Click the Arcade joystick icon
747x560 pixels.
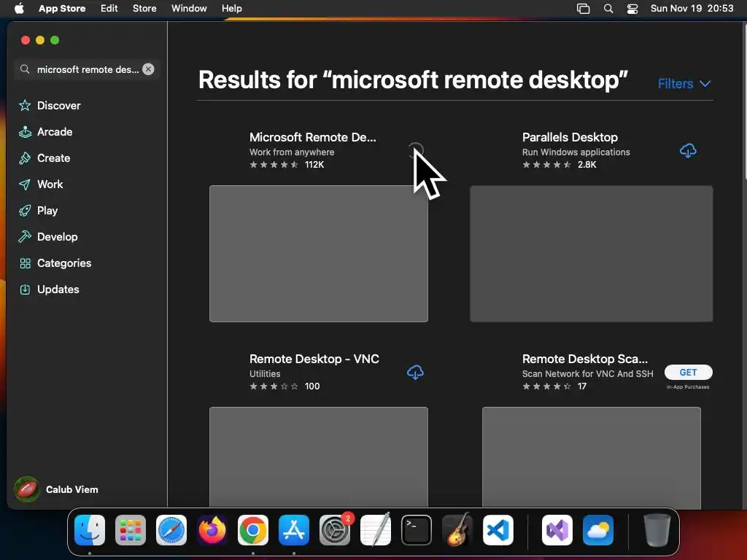point(25,132)
